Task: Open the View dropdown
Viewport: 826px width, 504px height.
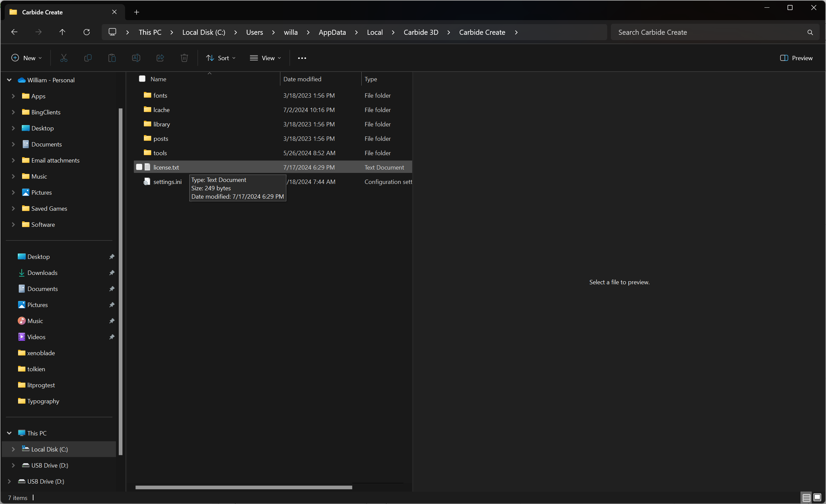Action: point(266,58)
